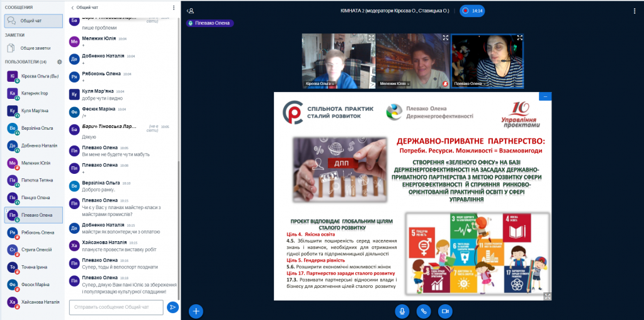Image resolution: width=644 pixels, height=320 pixels.
Task: Toggle the share webcam button
Action: (446, 311)
